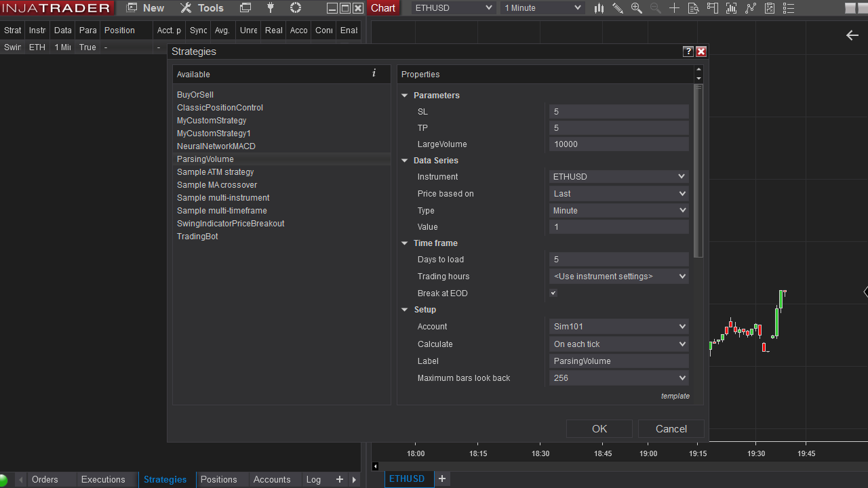868x488 pixels.
Task: Open the Price based on dropdown
Action: click(618, 194)
